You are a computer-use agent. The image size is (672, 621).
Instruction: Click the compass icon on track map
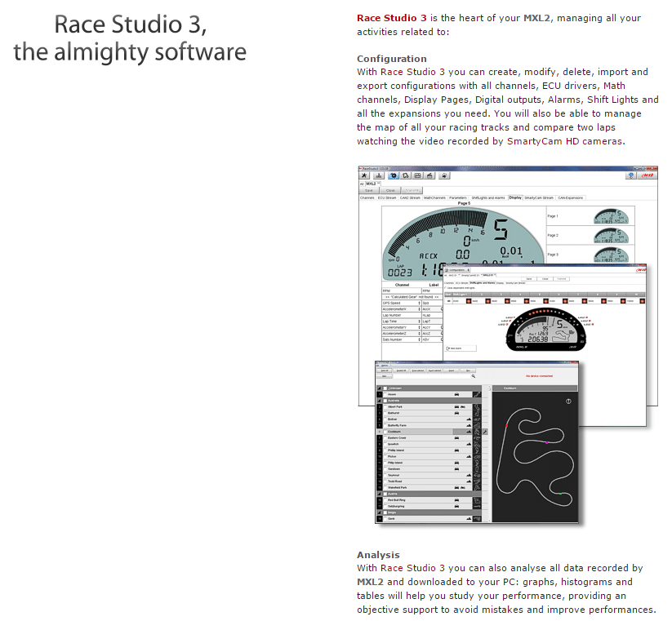click(x=568, y=401)
